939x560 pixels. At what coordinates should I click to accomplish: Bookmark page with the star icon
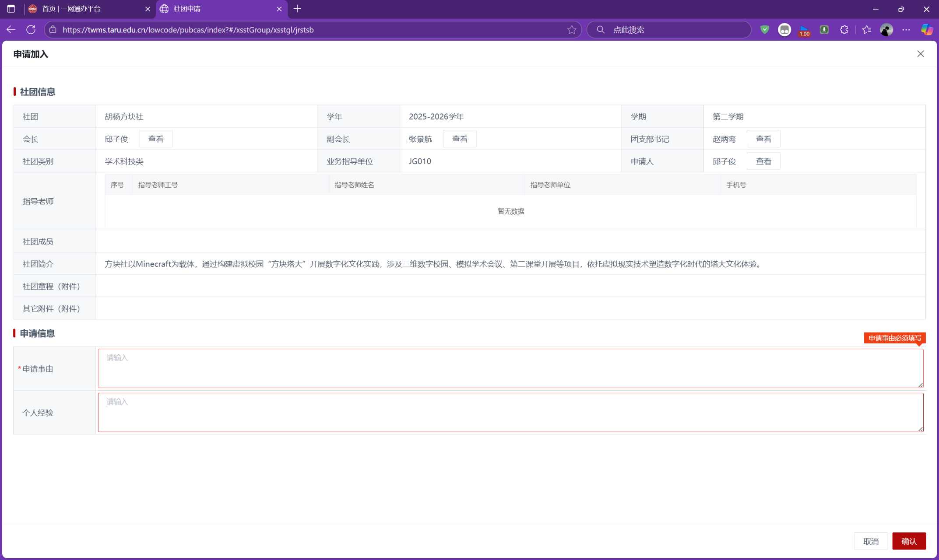(571, 30)
